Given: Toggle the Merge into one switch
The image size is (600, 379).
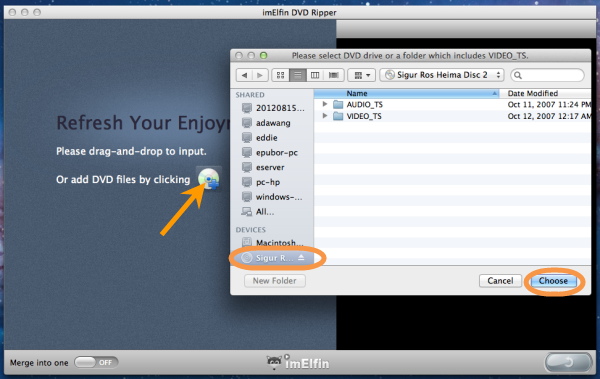Looking at the screenshot, I should coord(96,362).
